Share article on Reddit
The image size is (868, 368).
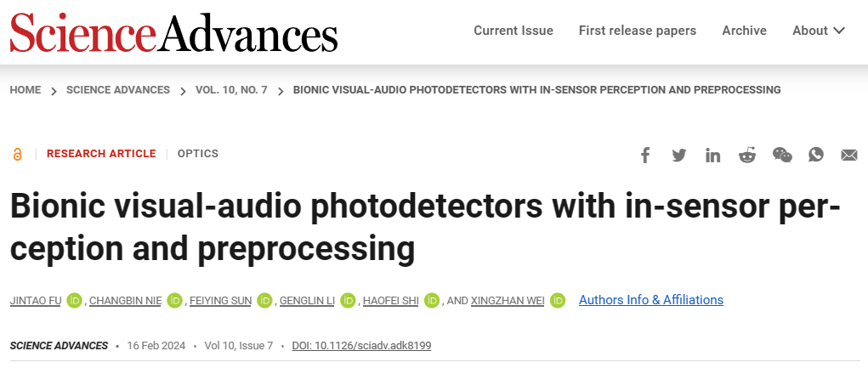tap(747, 155)
